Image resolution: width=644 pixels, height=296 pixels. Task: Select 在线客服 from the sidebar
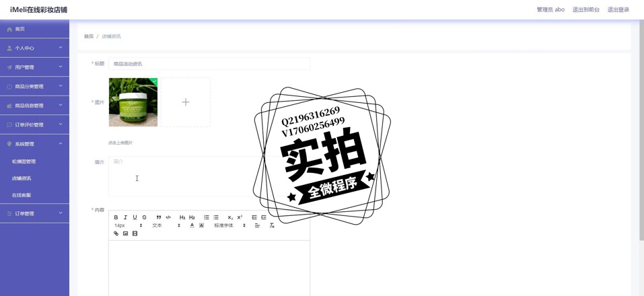pyautogui.click(x=22, y=195)
